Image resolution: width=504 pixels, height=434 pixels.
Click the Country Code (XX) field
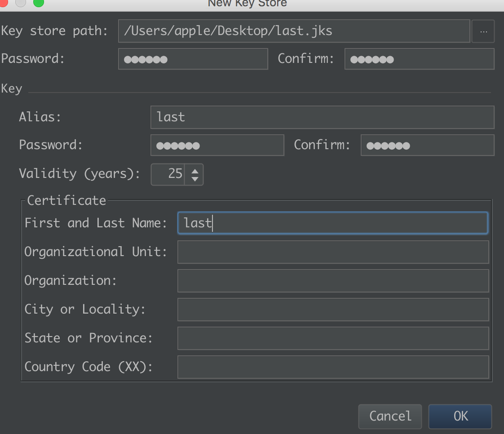pos(333,367)
